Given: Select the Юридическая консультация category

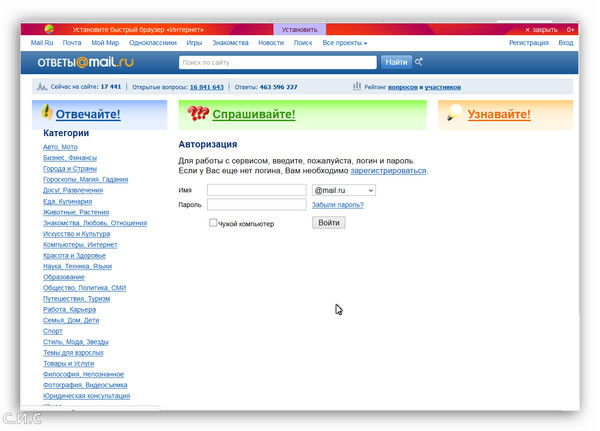Looking at the screenshot, I should tap(86, 396).
